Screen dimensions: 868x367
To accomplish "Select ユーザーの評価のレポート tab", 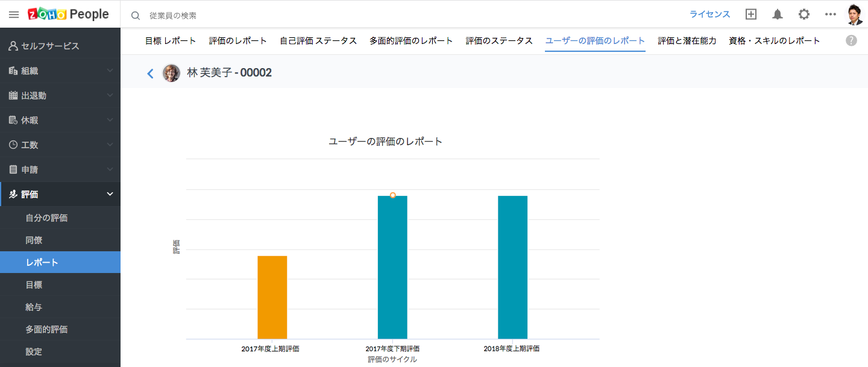I will [x=595, y=41].
